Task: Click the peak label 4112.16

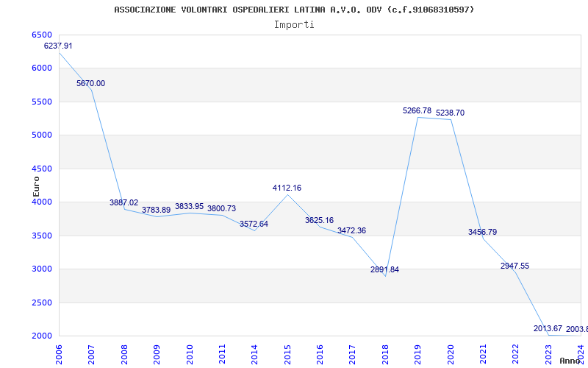Action: click(287, 188)
